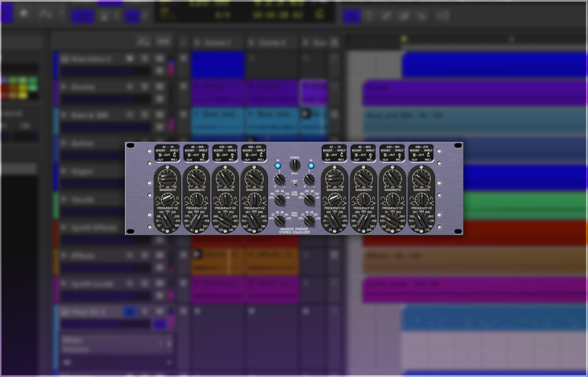Click the right channel LOW PASS selector knob
This screenshot has height=377, width=588.
[x=309, y=200]
